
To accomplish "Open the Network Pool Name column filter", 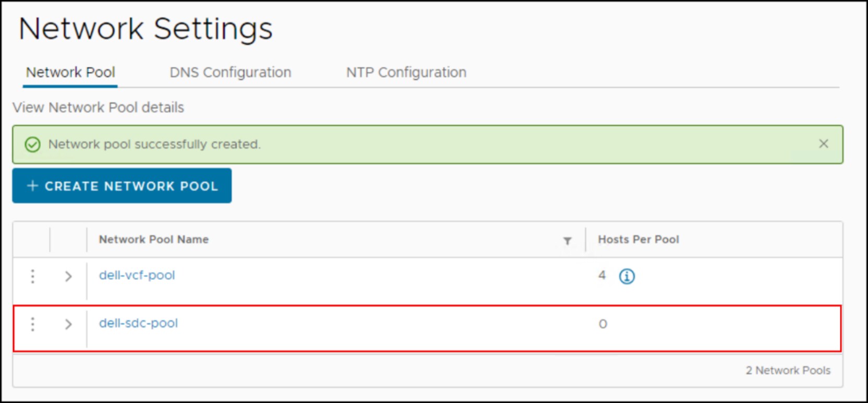I will [568, 241].
